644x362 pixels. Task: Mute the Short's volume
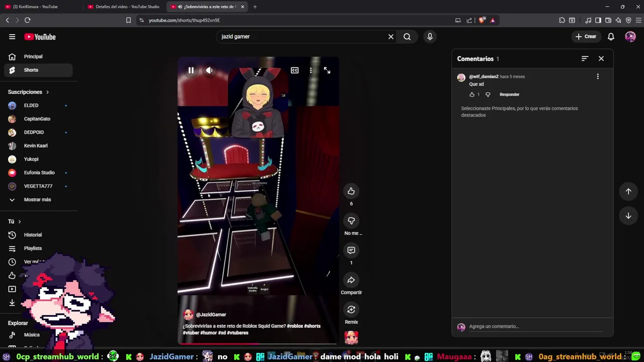tap(209, 70)
